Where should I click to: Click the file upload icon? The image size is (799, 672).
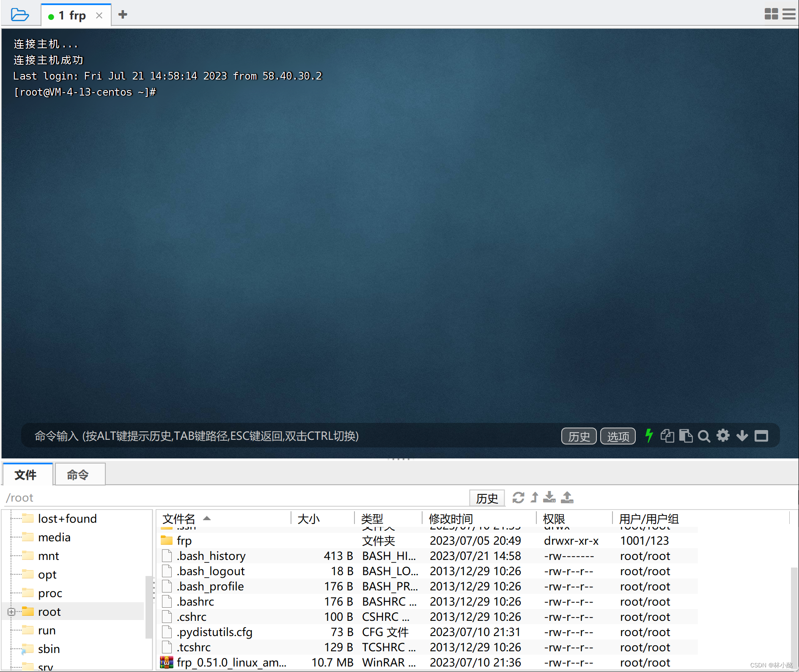567,497
